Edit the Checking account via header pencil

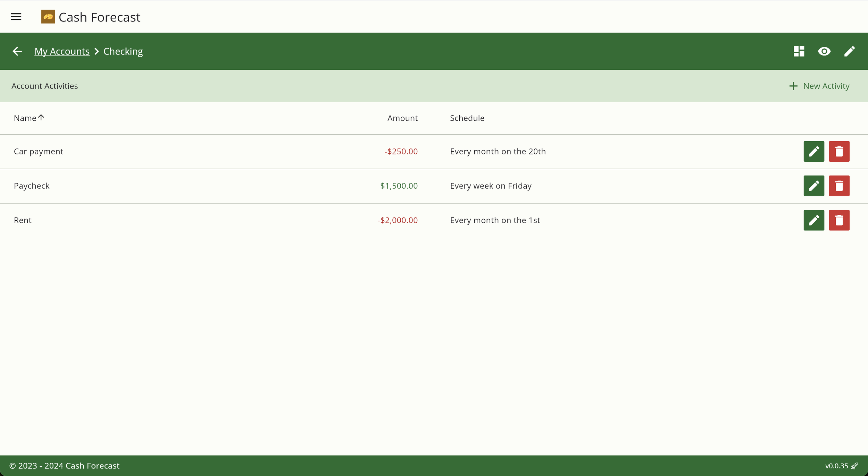click(849, 51)
